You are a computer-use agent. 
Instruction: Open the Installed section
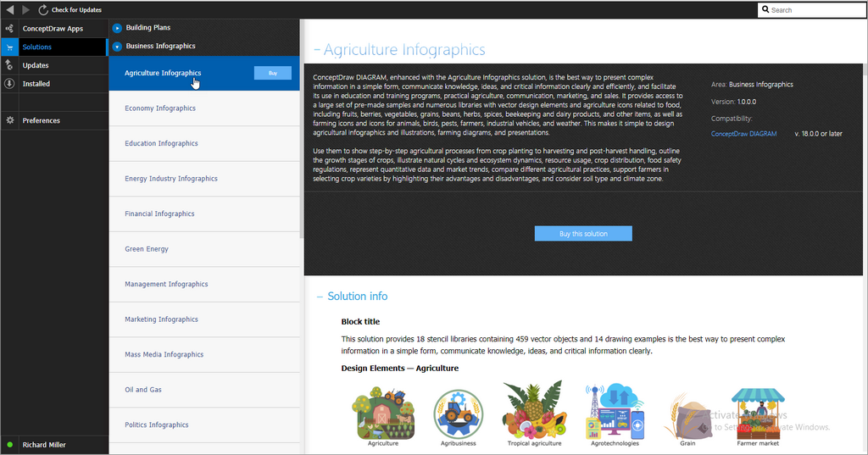[x=36, y=84]
